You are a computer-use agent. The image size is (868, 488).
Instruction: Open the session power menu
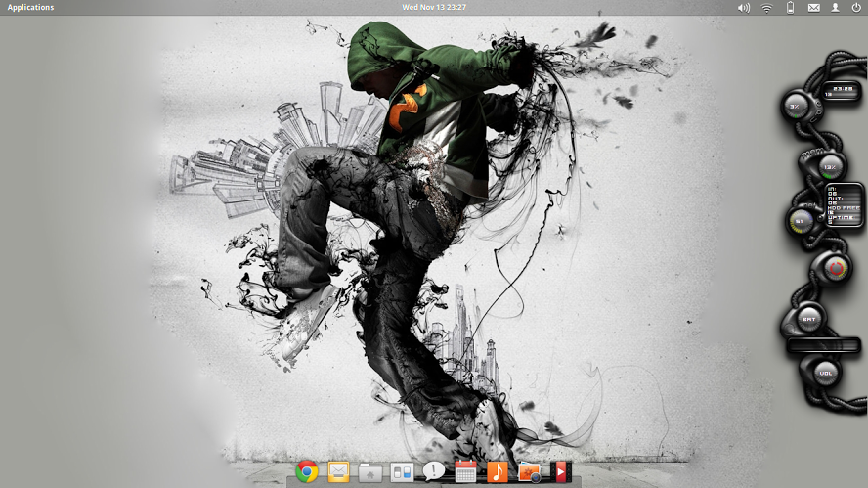pyautogui.click(x=856, y=7)
